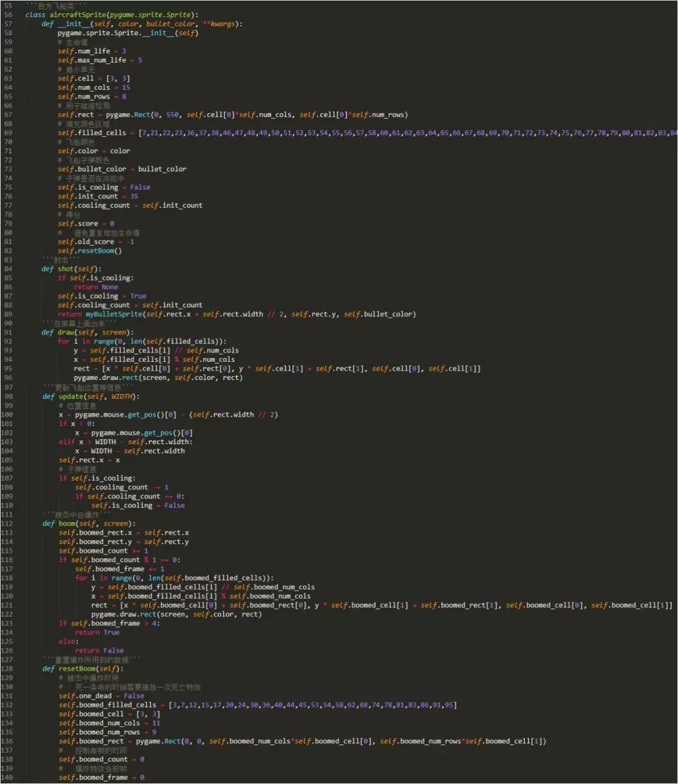Click line number 83 in the gutter
This screenshot has width=678, height=784.
tap(8, 260)
